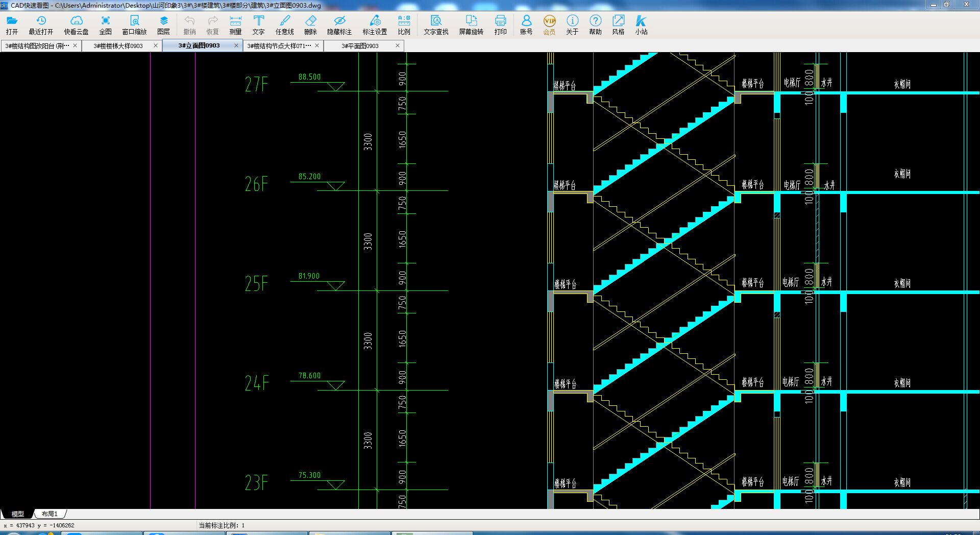This screenshot has height=535, width=980.
Task: Click the 当前标注比例 status text
Action: pyautogui.click(x=222, y=525)
